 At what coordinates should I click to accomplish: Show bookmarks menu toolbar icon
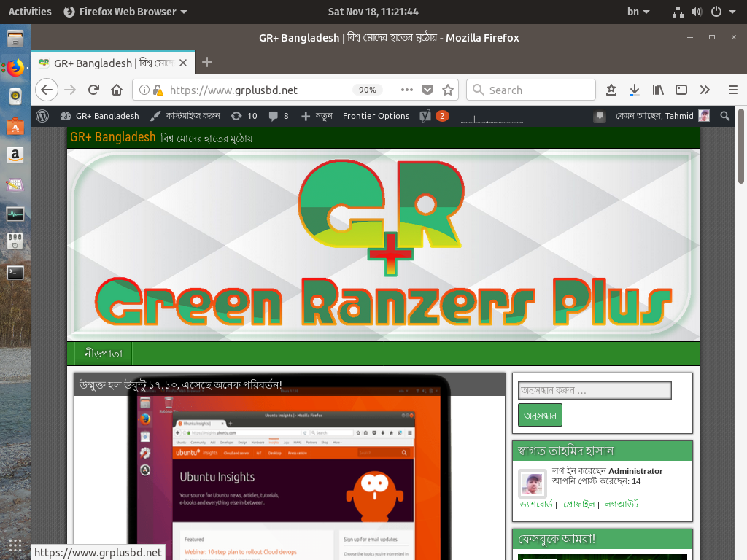(x=611, y=90)
